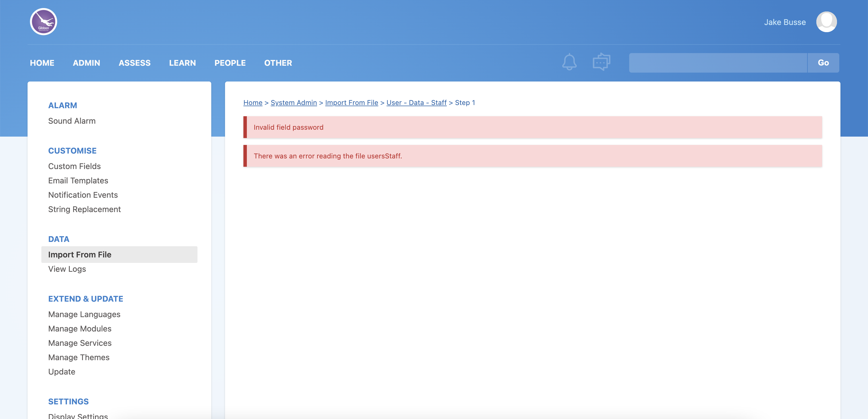Click the ALARM section heading
The image size is (868, 419).
[63, 105]
